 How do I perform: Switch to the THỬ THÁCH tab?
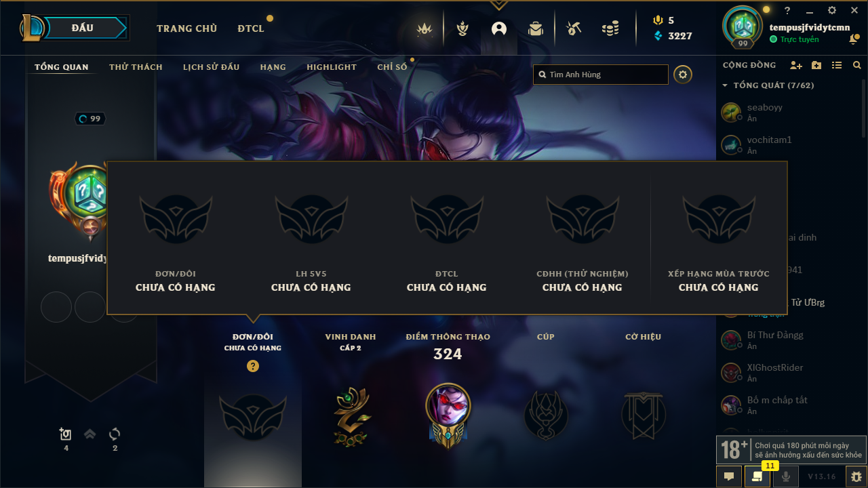136,67
